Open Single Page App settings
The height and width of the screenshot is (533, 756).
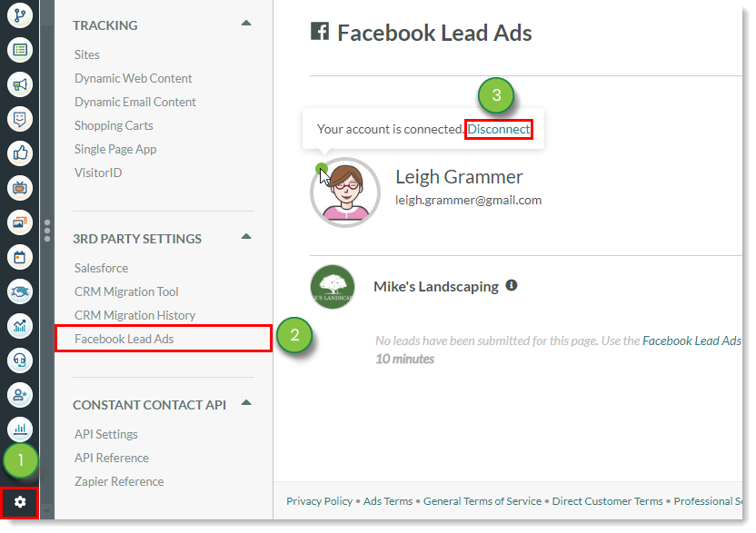pos(115,149)
